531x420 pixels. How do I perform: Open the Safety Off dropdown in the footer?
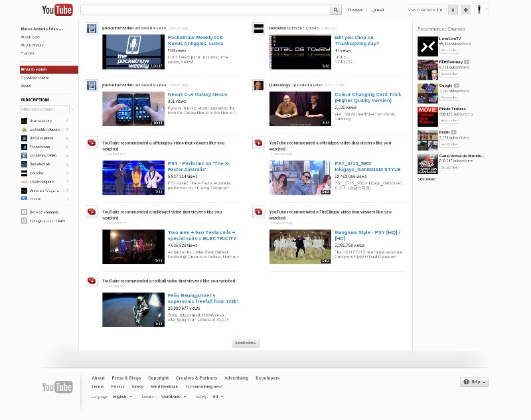pyautogui.click(x=218, y=397)
